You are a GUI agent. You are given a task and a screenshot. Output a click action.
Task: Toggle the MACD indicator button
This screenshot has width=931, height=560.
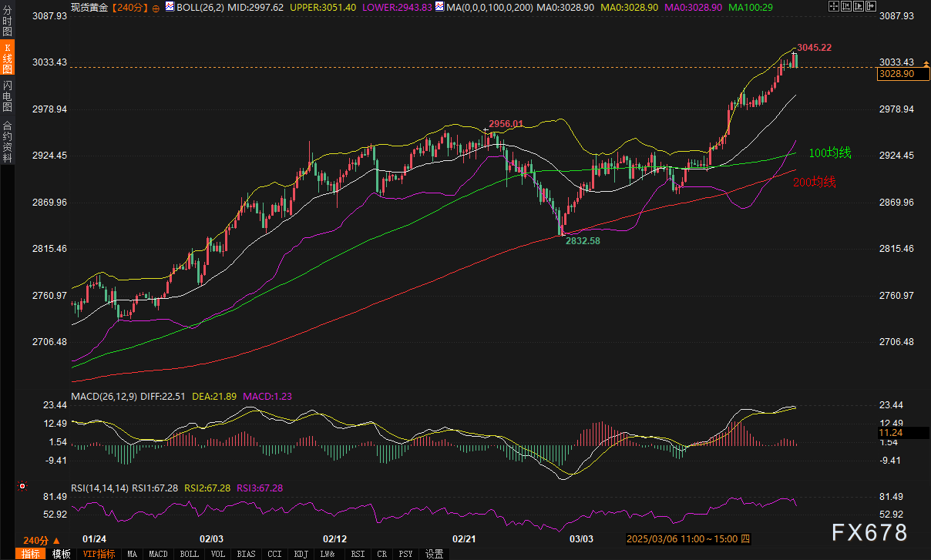tap(158, 554)
